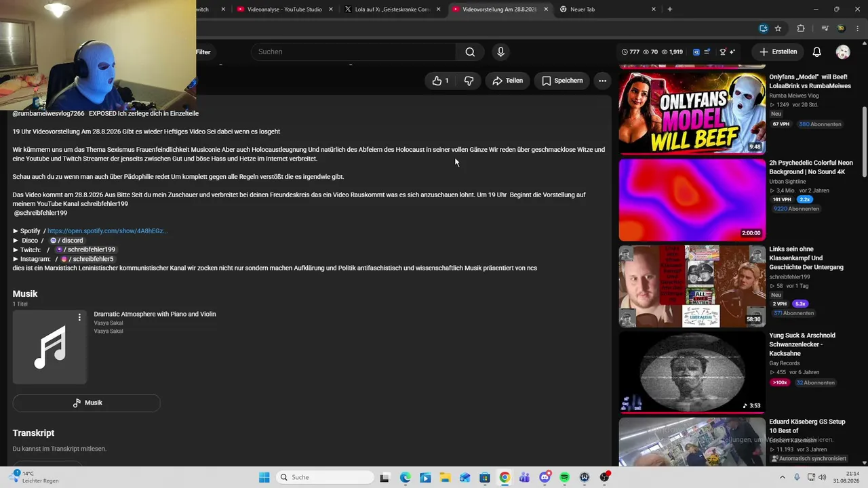
Task: Open the volume tray icon
Action: point(823,477)
